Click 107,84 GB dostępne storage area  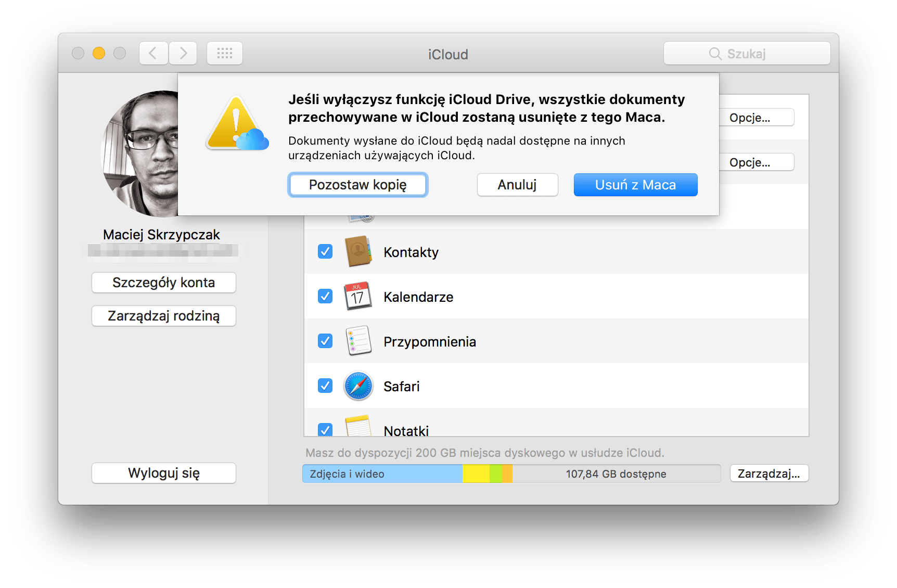pos(616,474)
